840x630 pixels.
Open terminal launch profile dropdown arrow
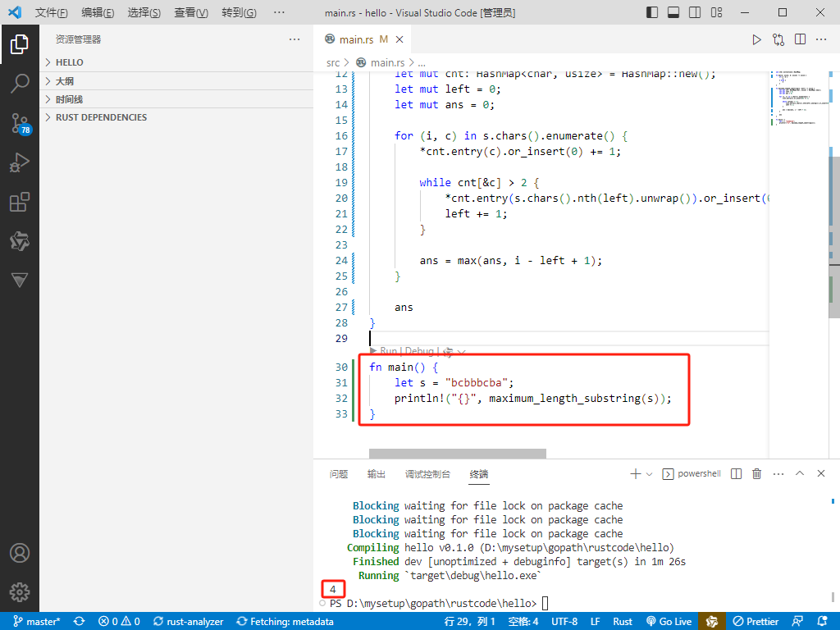pos(650,474)
